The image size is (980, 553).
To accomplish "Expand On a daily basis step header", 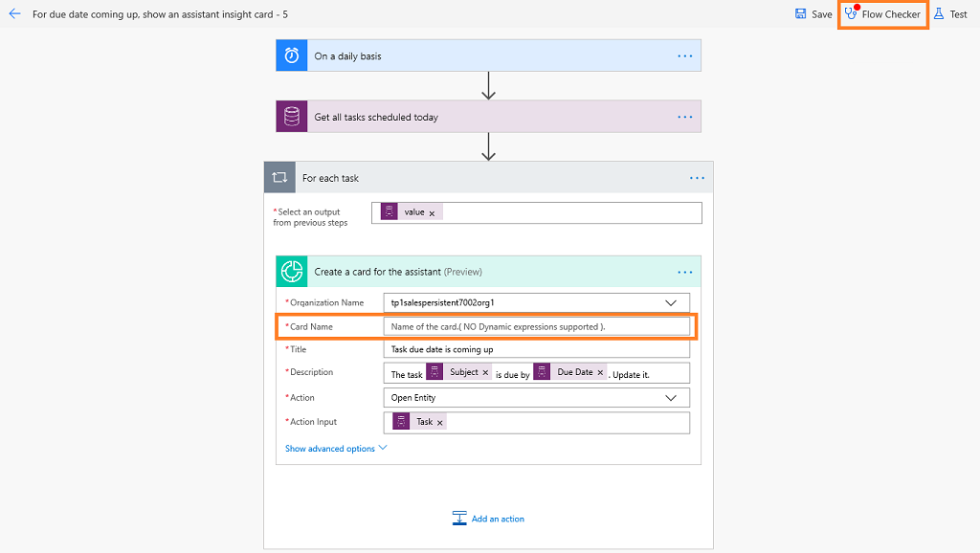I will 488,55.
